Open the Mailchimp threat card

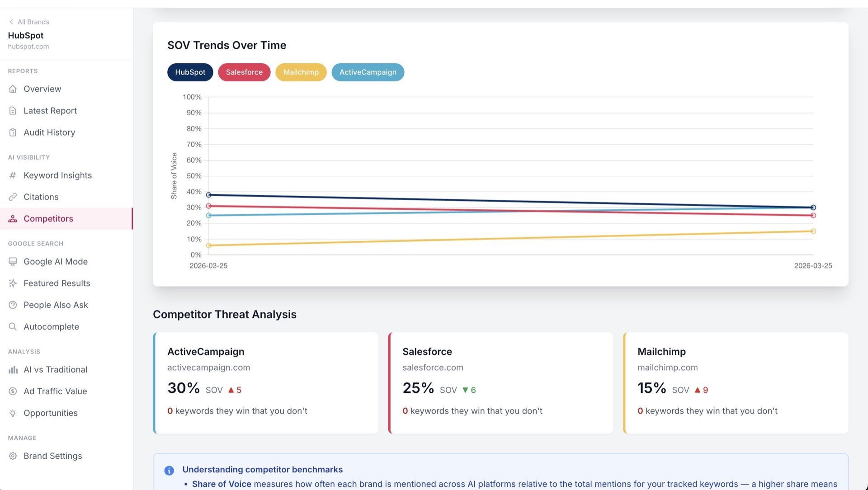pyautogui.click(x=736, y=383)
